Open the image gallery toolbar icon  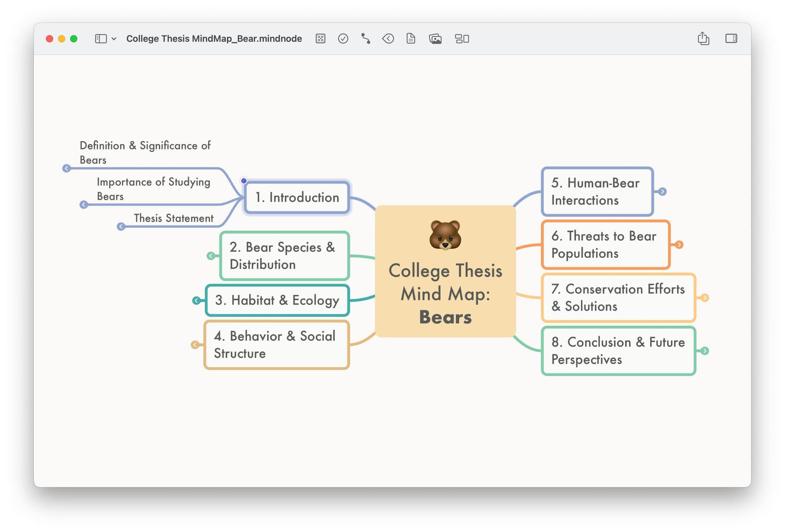tap(436, 38)
